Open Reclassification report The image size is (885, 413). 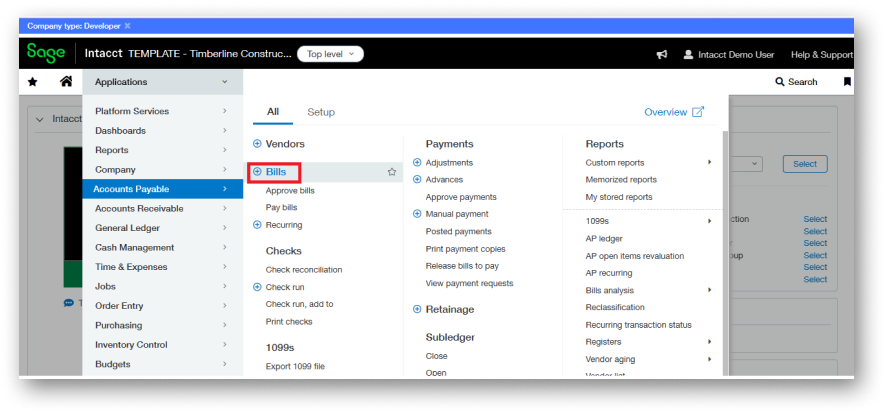point(615,307)
